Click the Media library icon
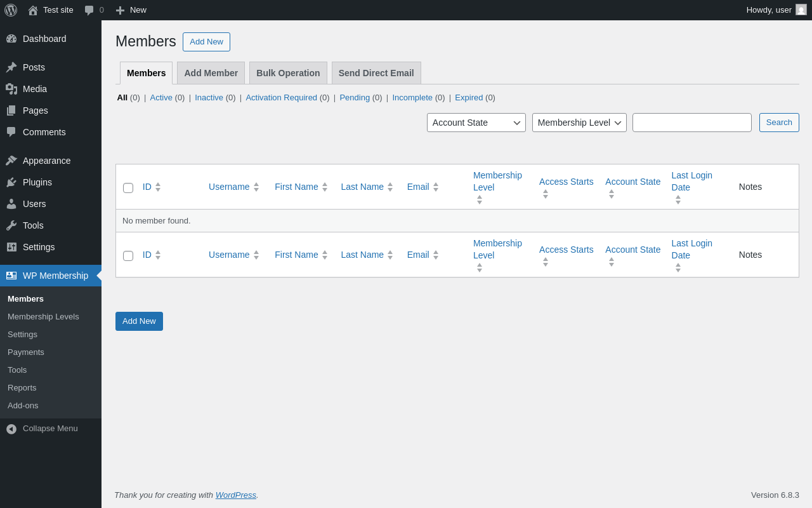The width and height of the screenshot is (812, 508). (11, 89)
